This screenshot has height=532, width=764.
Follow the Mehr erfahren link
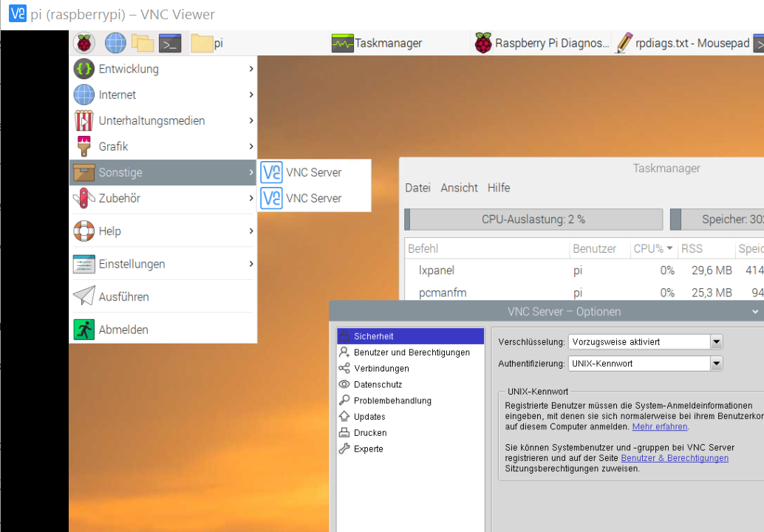[660, 427]
